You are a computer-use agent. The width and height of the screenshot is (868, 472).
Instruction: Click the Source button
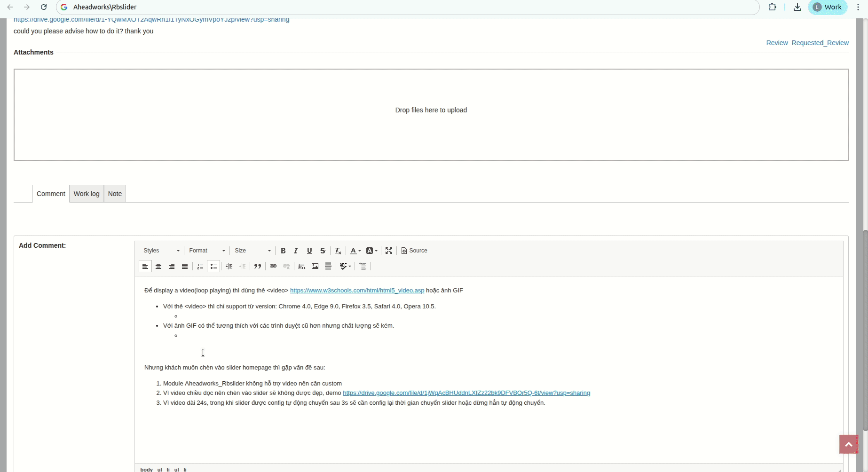click(414, 251)
